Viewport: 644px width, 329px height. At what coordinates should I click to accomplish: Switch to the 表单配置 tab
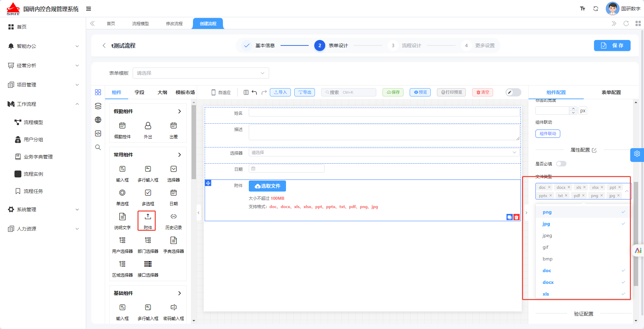(611, 92)
